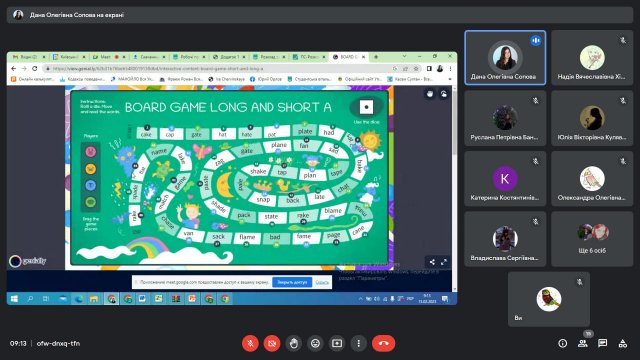Toggle the microphone mute button

[250, 343]
